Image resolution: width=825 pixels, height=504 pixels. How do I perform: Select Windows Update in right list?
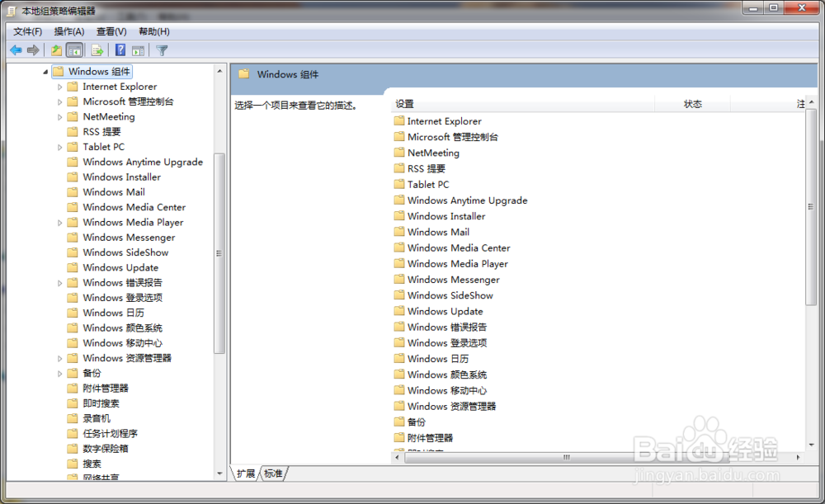click(x=445, y=312)
